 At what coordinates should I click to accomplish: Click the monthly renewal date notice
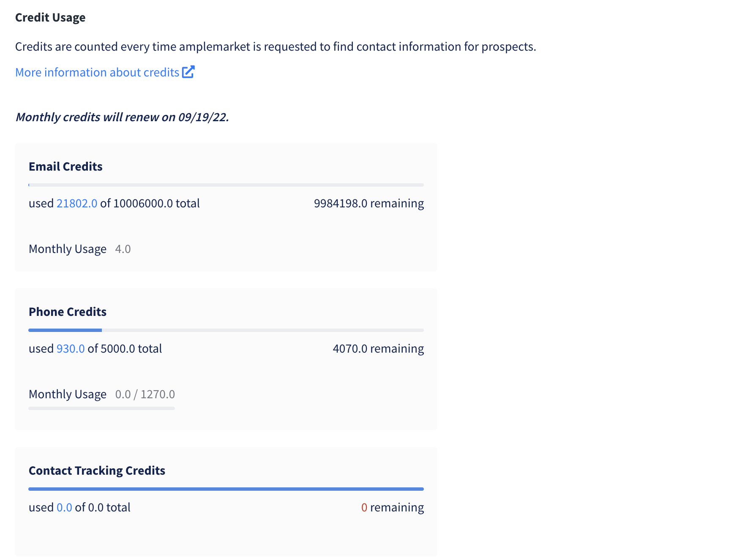click(122, 117)
